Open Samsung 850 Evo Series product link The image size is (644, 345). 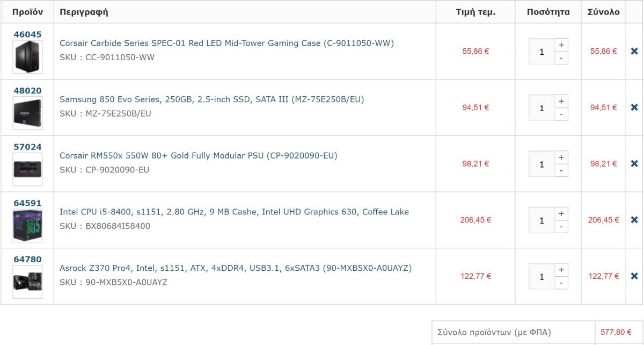(213, 99)
